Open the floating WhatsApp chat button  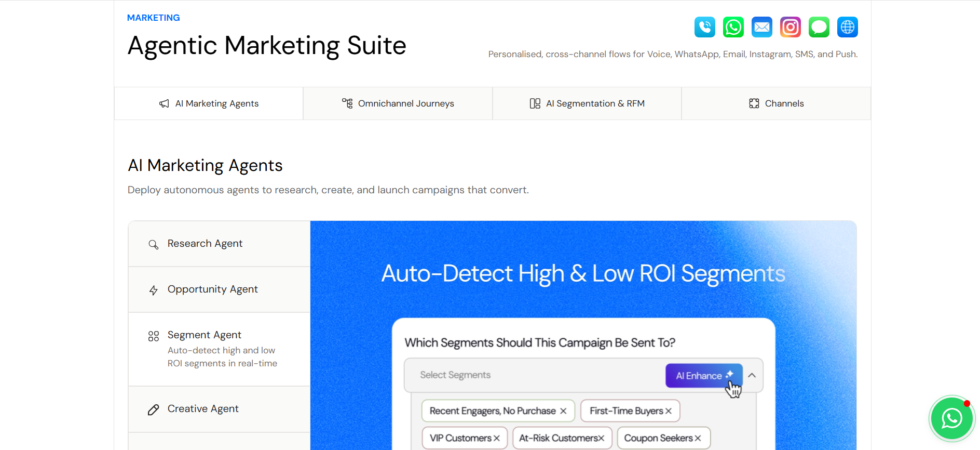pyautogui.click(x=951, y=418)
